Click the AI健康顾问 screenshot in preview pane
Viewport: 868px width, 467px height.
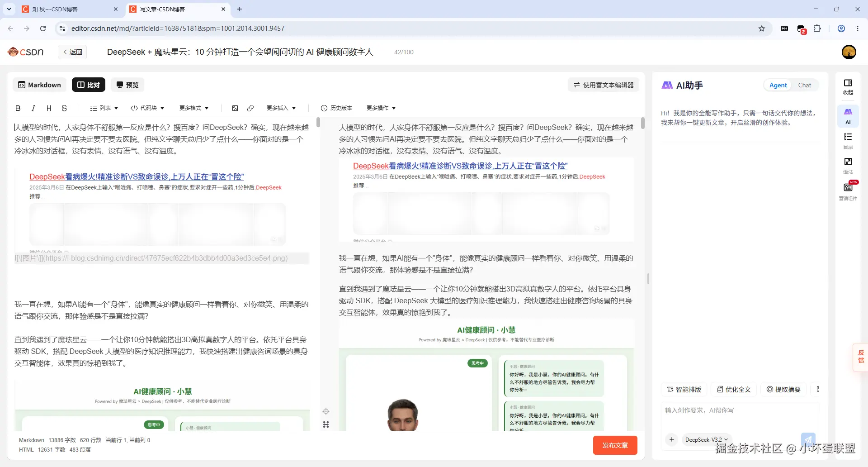point(486,376)
